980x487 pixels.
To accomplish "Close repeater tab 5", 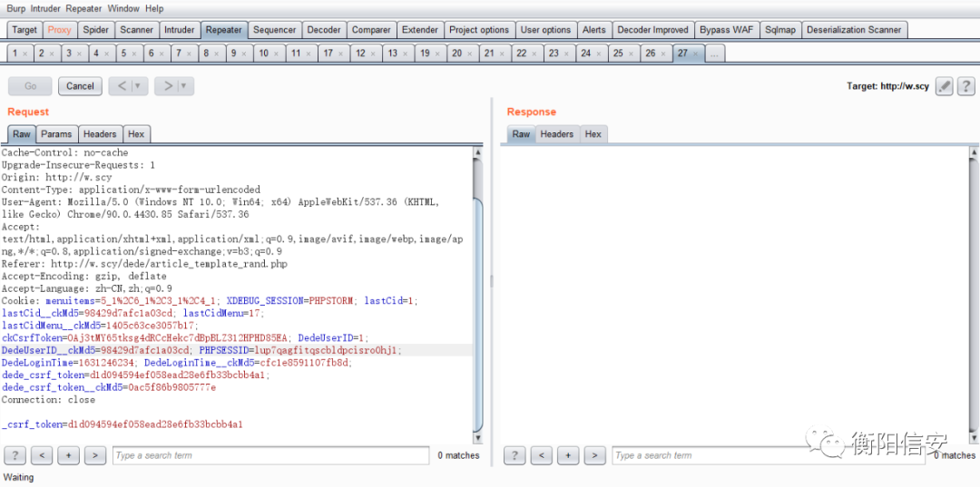I will click(133, 54).
